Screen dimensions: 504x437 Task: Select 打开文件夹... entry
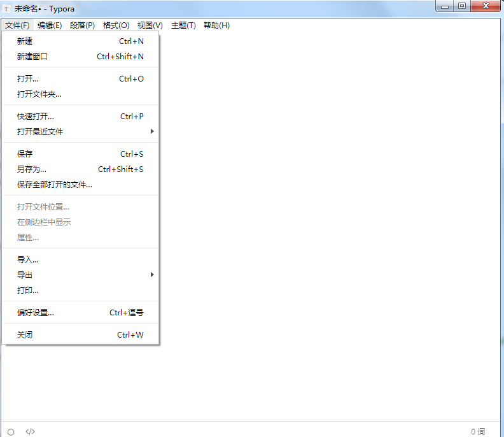click(80, 94)
